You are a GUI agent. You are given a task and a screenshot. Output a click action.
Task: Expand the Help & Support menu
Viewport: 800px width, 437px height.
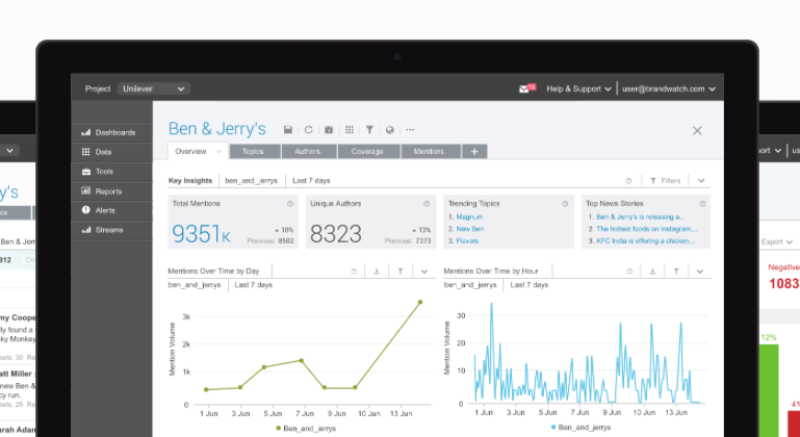point(579,89)
